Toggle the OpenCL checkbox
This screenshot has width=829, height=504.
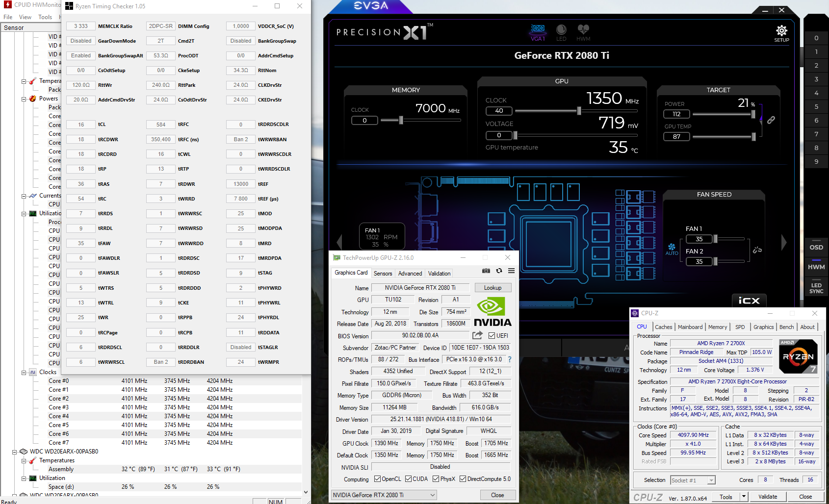click(x=377, y=479)
